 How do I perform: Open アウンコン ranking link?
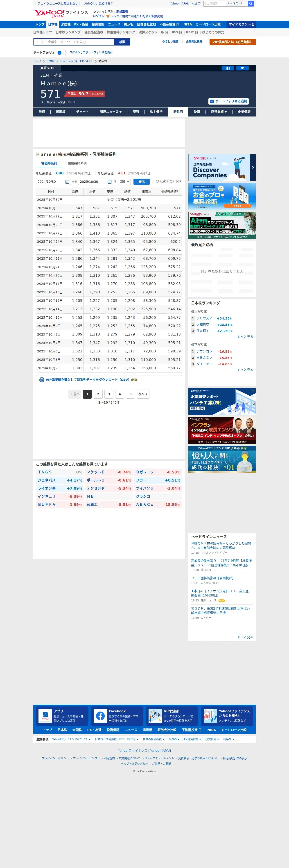[204, 352]
